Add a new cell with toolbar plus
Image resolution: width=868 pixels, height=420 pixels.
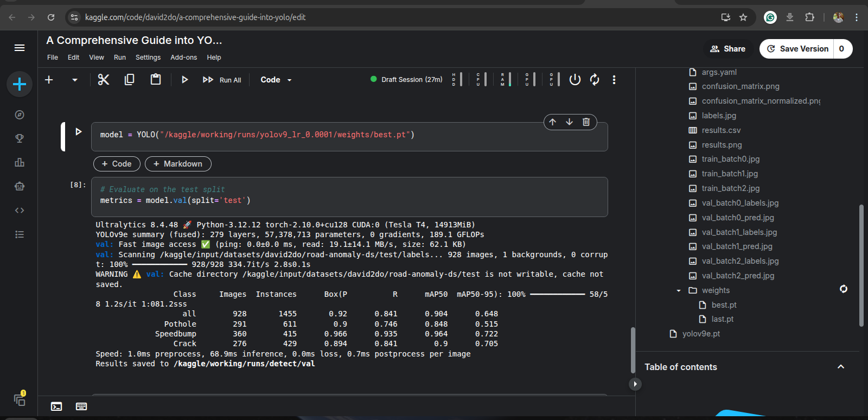click(x=49, y=80)
